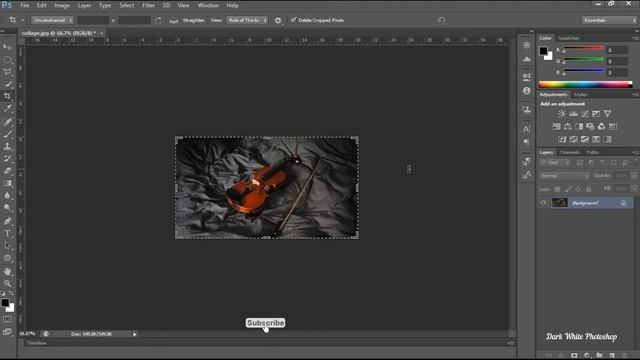Toggle the lock image pixels brush icon

tap(568, 189)
